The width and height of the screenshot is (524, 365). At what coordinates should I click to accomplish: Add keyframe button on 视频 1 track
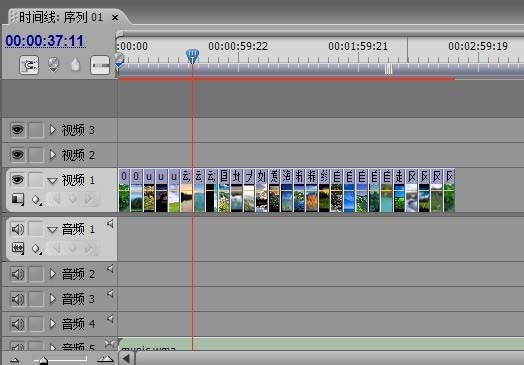pos(73,199)
